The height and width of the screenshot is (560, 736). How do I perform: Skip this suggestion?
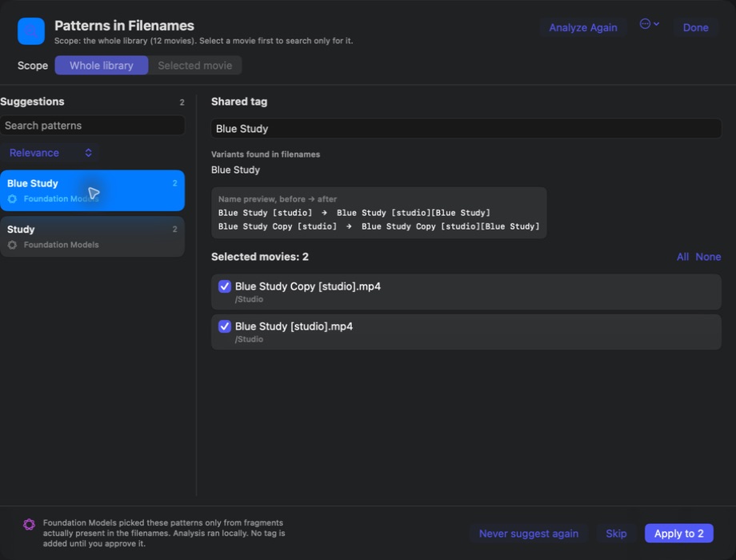[x=616, y=534]
